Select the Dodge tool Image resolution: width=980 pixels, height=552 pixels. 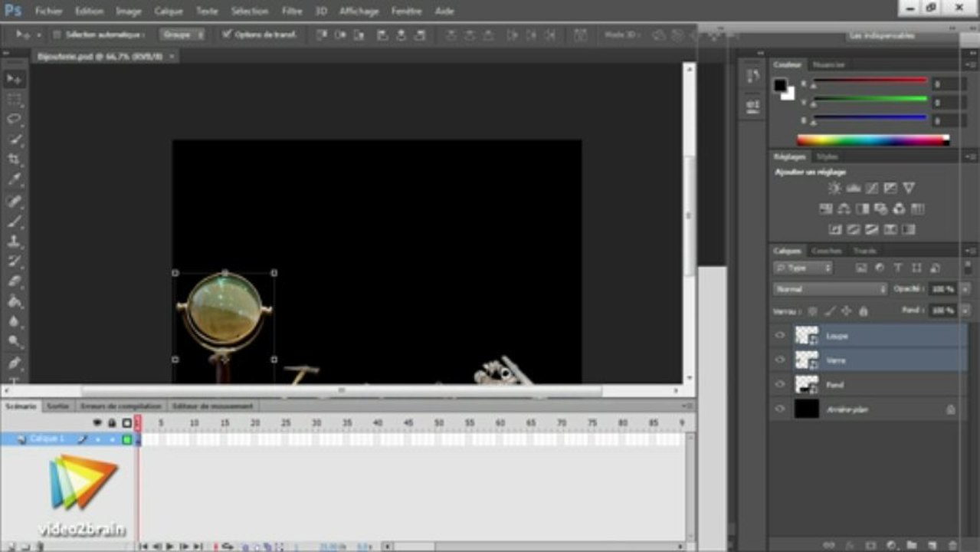coord(15,341)
